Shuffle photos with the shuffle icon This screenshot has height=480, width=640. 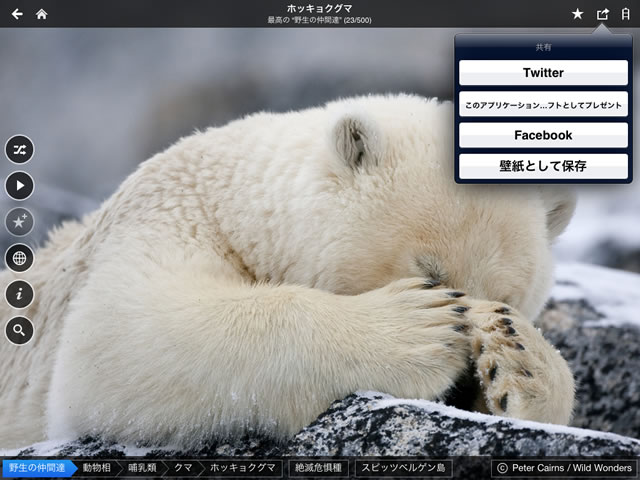pos(19,149)
